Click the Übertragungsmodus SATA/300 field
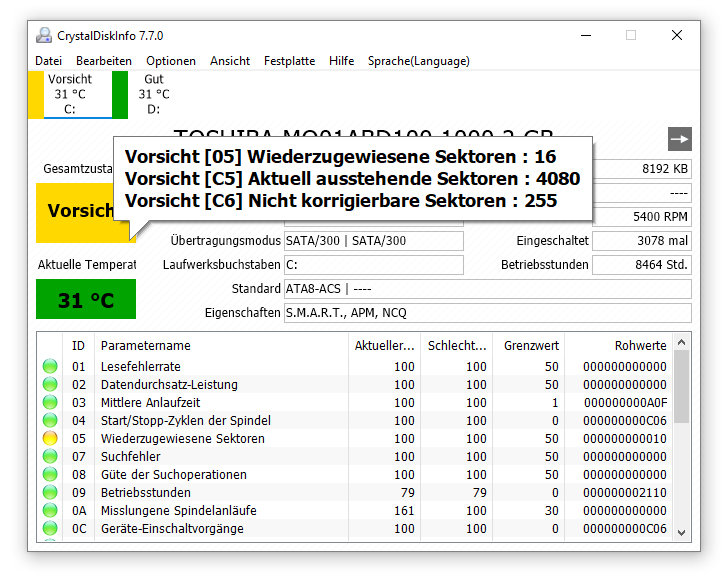The width and height of the screenshot is (727, 586). (x=374, y=241)
